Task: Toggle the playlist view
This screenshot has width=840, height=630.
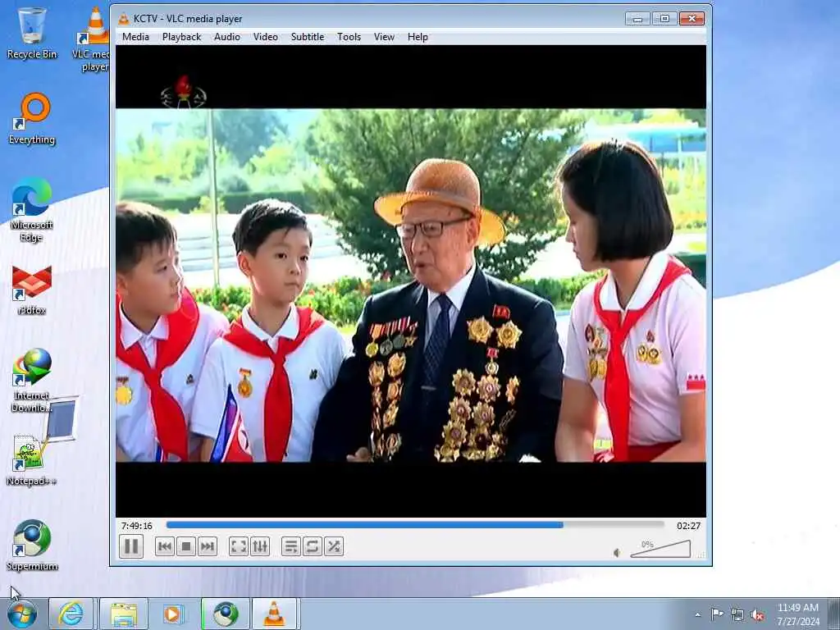Action: tap(291, 546)
